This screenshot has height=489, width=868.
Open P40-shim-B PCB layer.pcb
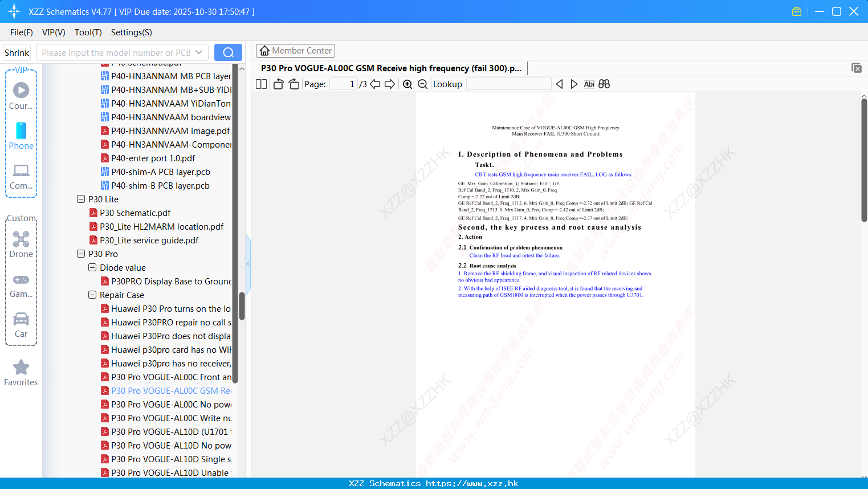click(156, 185)
